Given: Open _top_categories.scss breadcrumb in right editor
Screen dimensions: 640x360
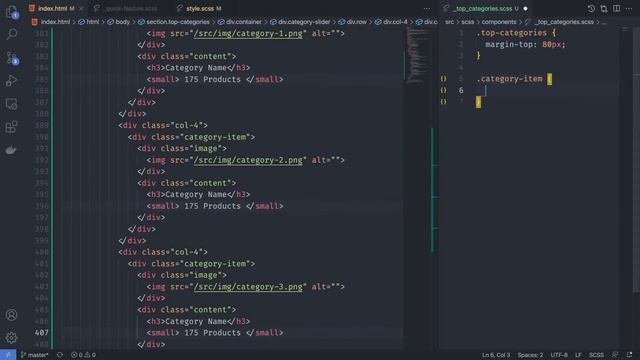Looking at the screenshot, I should click(564, 22).
